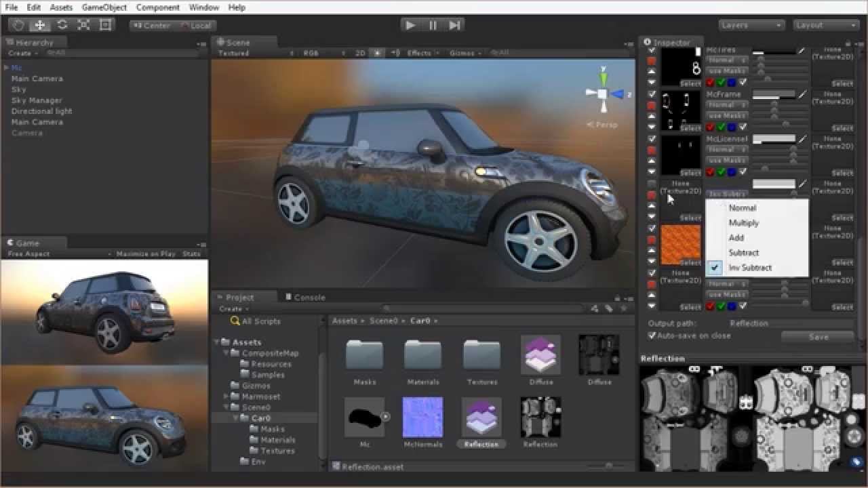The height and width of the screenshot is (488, 868).
Task: Choose the Scale tool
Action: tap(84, 25)
